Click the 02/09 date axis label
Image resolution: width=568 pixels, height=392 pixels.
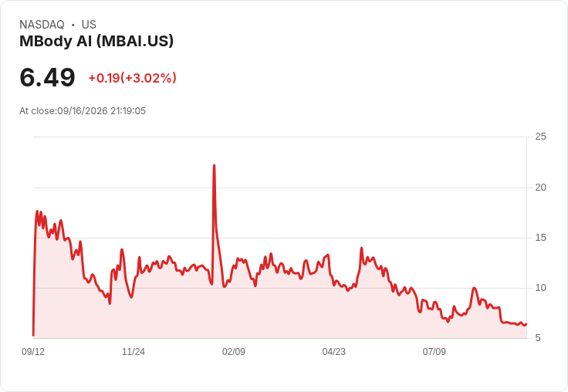click(234, 351)
